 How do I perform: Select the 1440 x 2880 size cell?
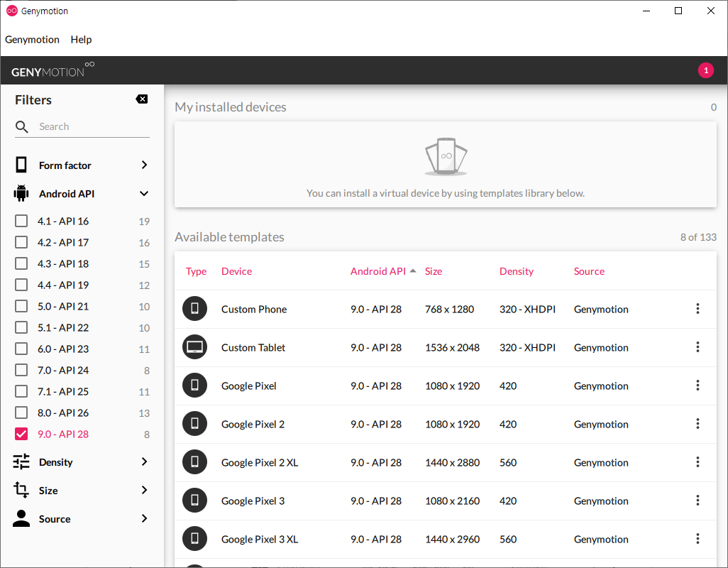click(452, 463)
